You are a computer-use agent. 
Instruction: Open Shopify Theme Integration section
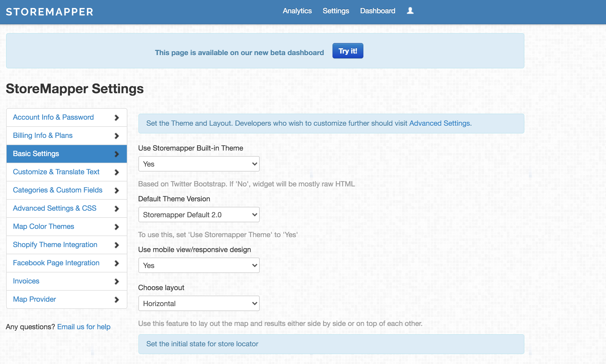(x=66, y=245)
